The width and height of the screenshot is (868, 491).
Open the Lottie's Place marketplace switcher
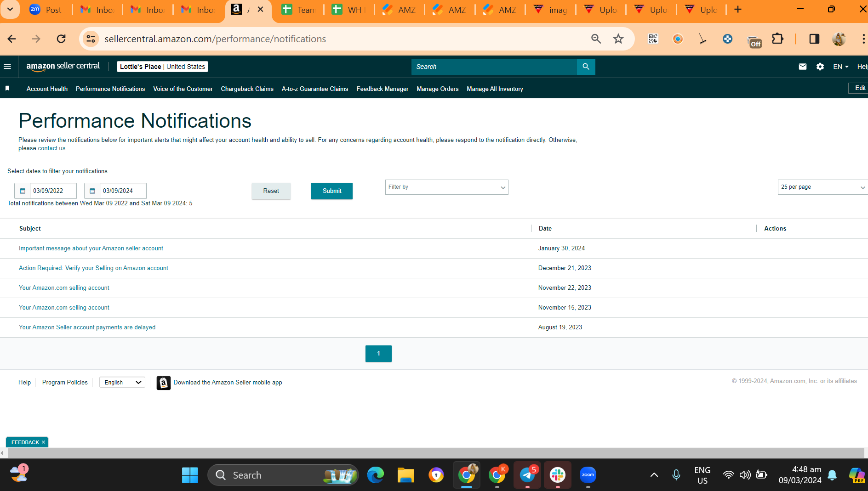(x=162, y=67)
